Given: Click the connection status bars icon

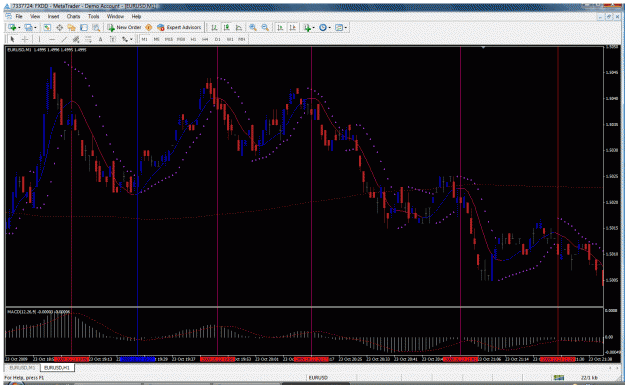Looking at the screenshot, I should pos(559,377).
